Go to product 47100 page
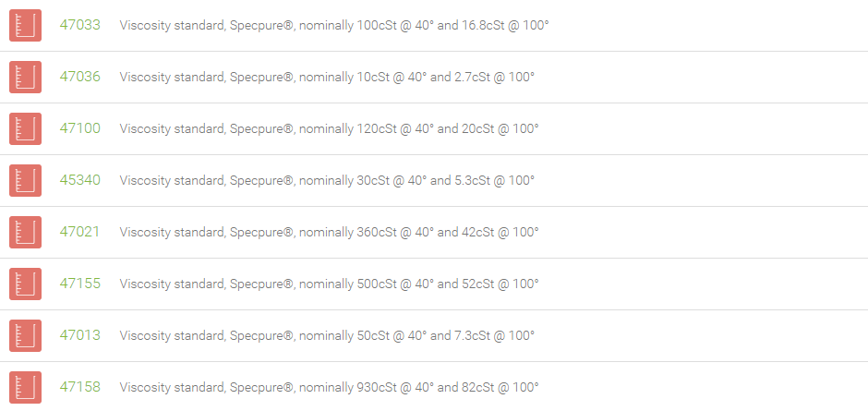The width and height of the screenshot is (868, 411). tap(80, 128)
